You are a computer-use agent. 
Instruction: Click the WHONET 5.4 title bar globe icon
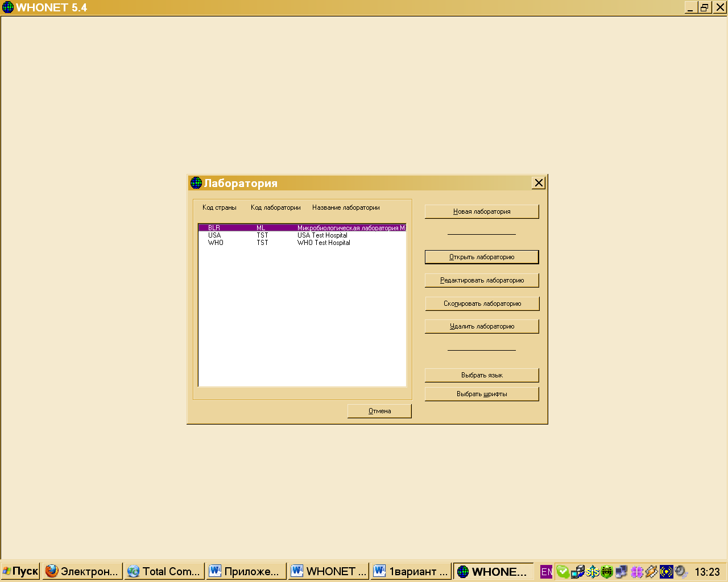point(8,7)
